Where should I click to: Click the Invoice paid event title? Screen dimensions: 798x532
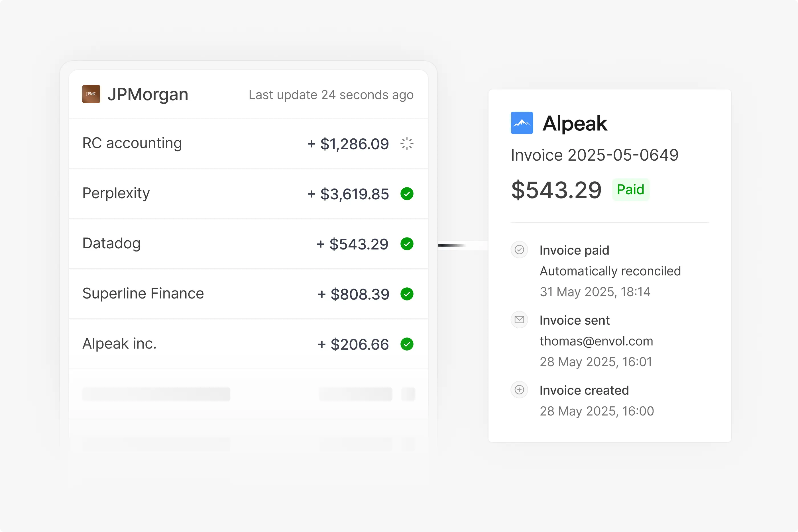point(574,250)
